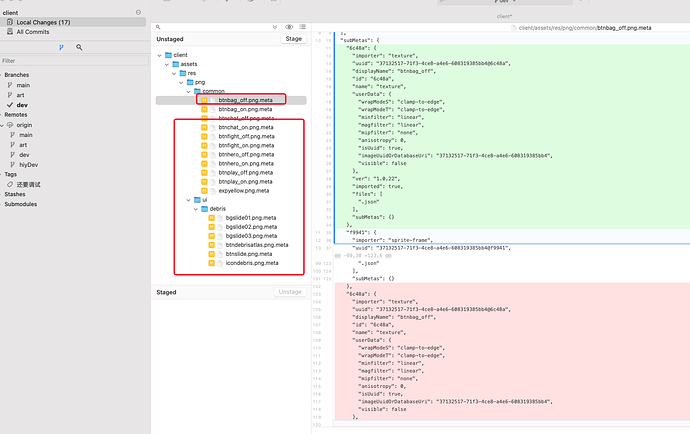This screenshot has height=434, width=690.
Task: Click the assets folder icon
Action: (x=176, y=64)
